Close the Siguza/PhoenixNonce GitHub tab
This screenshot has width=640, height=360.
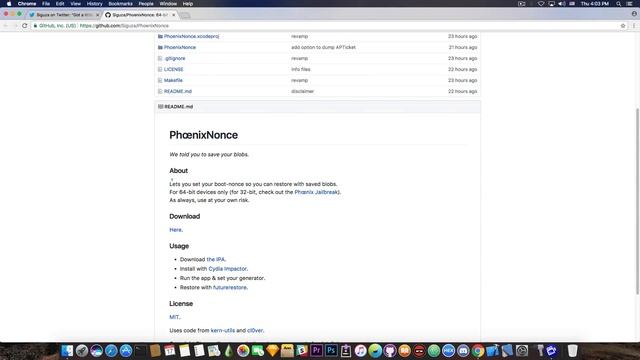[x=173, y=15]
